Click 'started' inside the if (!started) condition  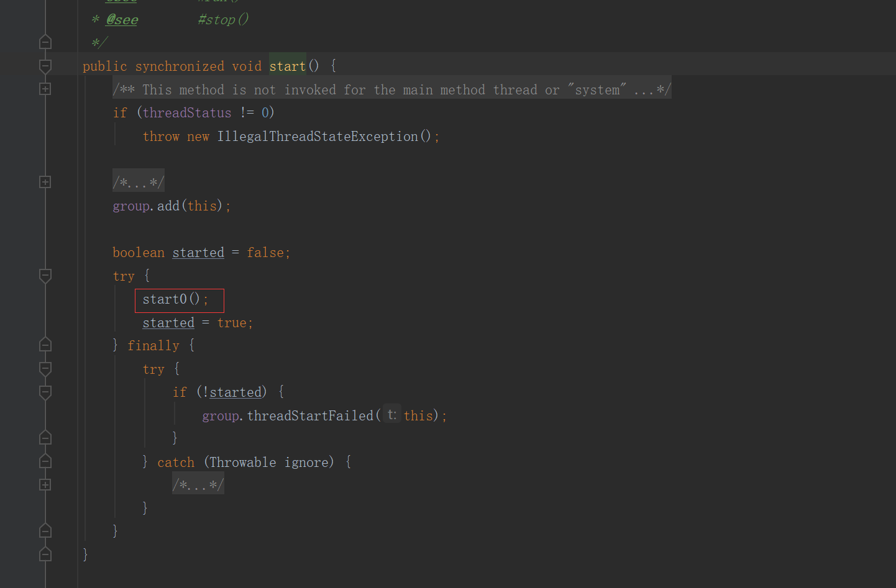(x=235, y=392)
